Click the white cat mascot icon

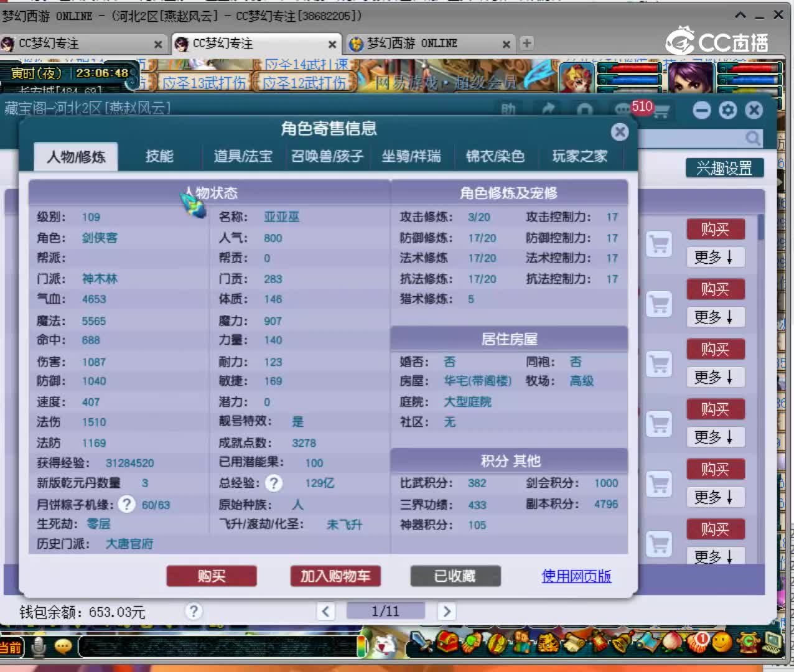click(386, 645)
